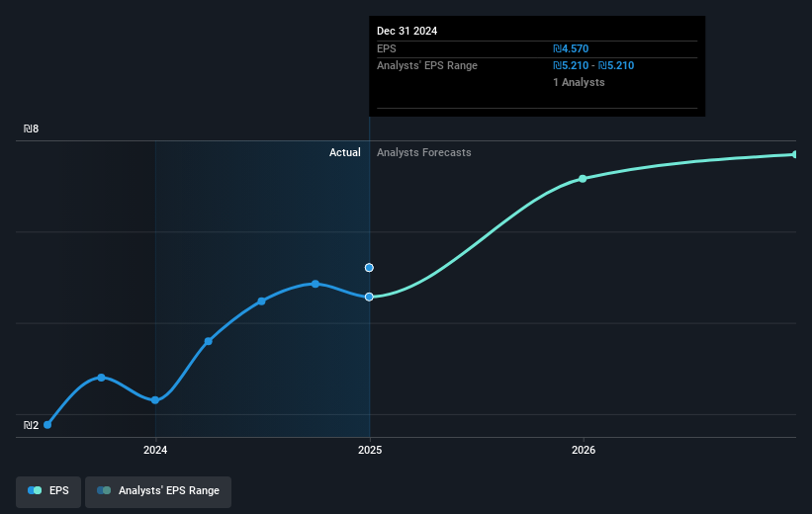The image size is (812, 514).
Task: Select the first EPS point after 2024
Action: (208, 341)
